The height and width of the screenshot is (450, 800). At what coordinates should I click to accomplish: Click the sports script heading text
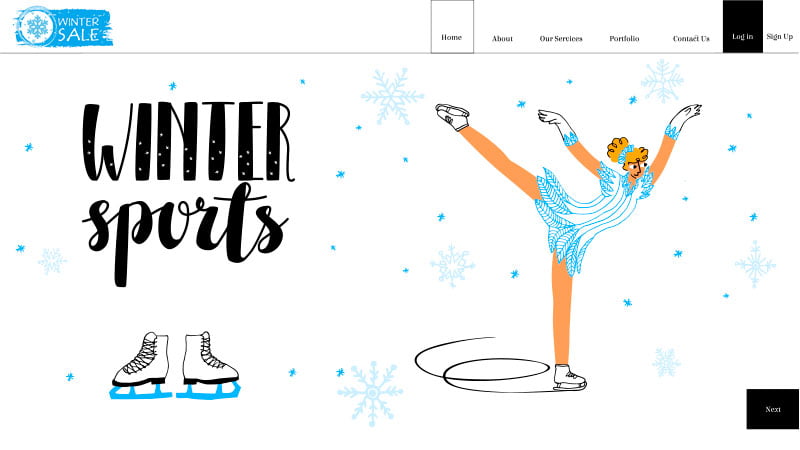[x=185, y=234]
